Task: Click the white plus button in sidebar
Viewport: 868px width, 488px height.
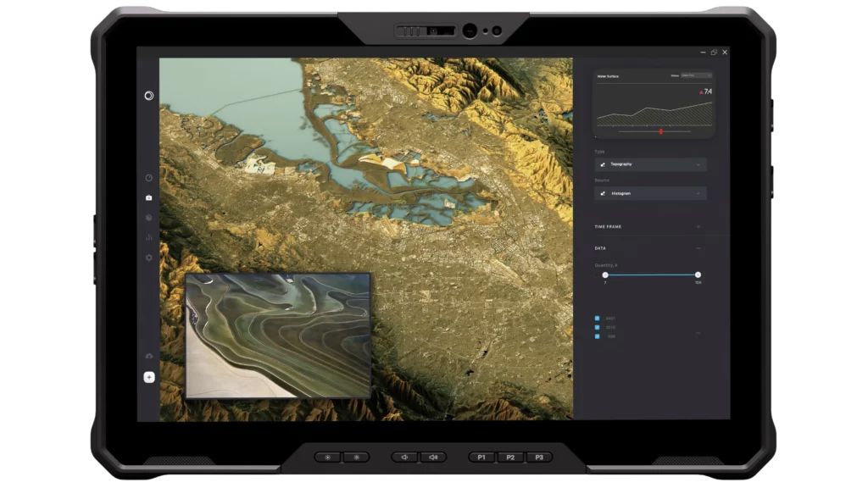Action: 149,377
